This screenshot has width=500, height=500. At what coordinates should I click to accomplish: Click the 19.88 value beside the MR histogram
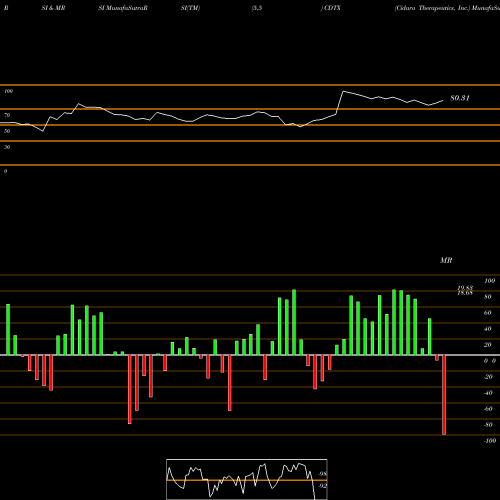465,288
